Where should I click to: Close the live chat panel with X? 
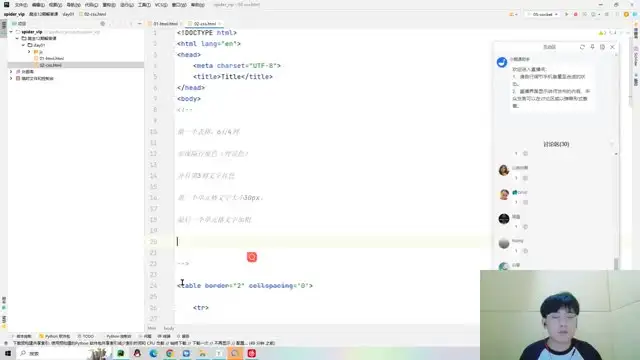click(x=612, y=47)
